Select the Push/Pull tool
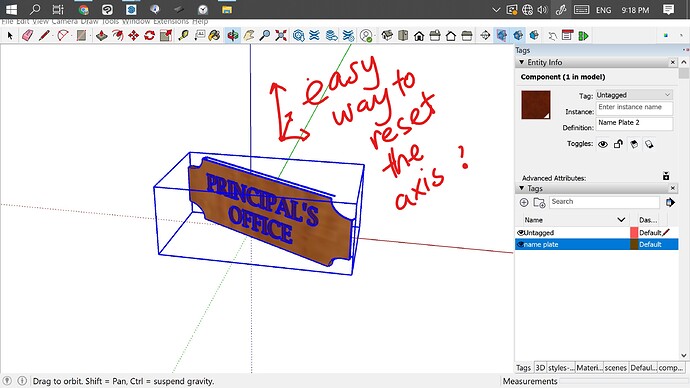690x388 pixels. 102,35
